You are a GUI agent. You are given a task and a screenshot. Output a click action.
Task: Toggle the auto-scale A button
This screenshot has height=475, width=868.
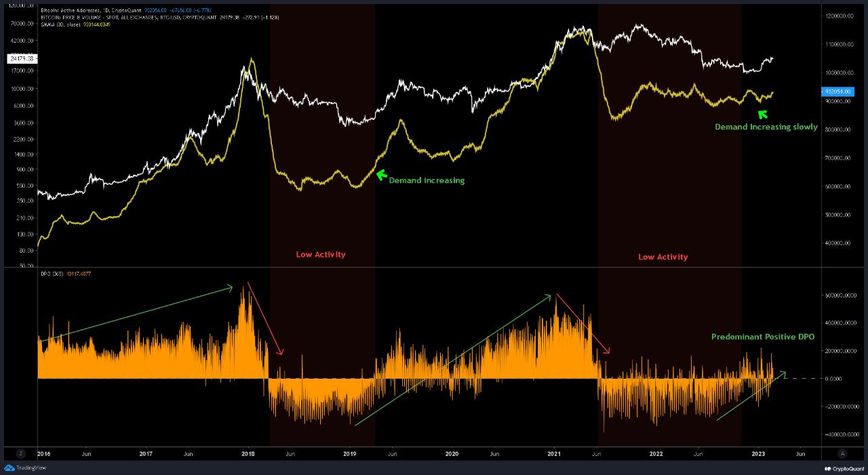click(842, 453)
